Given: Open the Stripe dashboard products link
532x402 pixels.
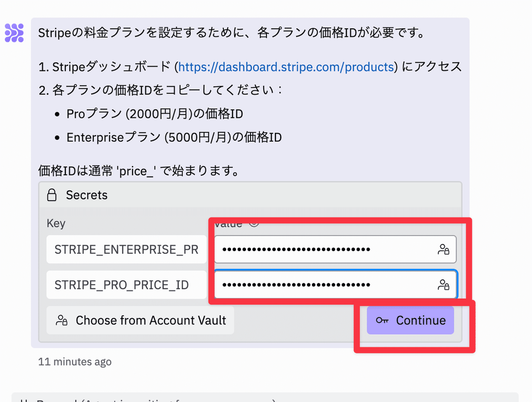Looking at the screenshot, I should click(286, 67).
